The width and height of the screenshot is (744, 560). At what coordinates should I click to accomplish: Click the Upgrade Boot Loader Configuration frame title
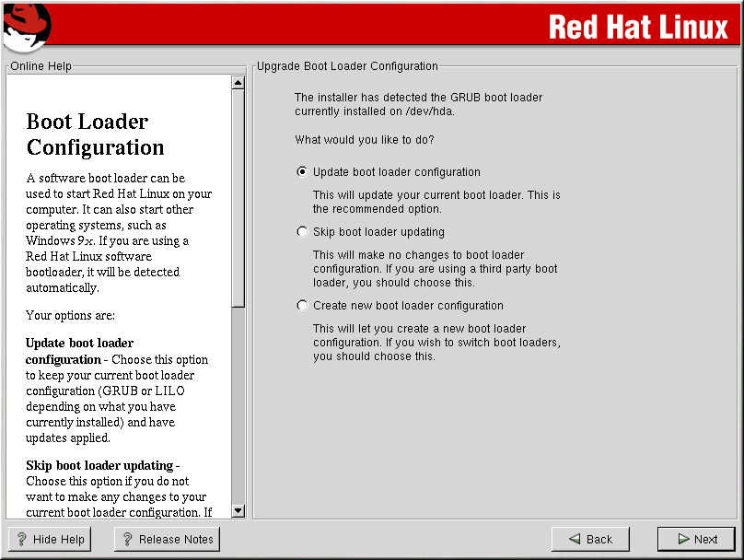click(x=347, y=66)
